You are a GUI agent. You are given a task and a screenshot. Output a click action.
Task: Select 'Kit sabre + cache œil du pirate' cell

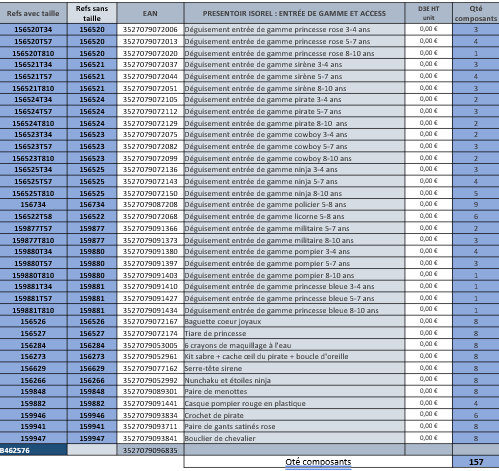[x=294, y=356]
